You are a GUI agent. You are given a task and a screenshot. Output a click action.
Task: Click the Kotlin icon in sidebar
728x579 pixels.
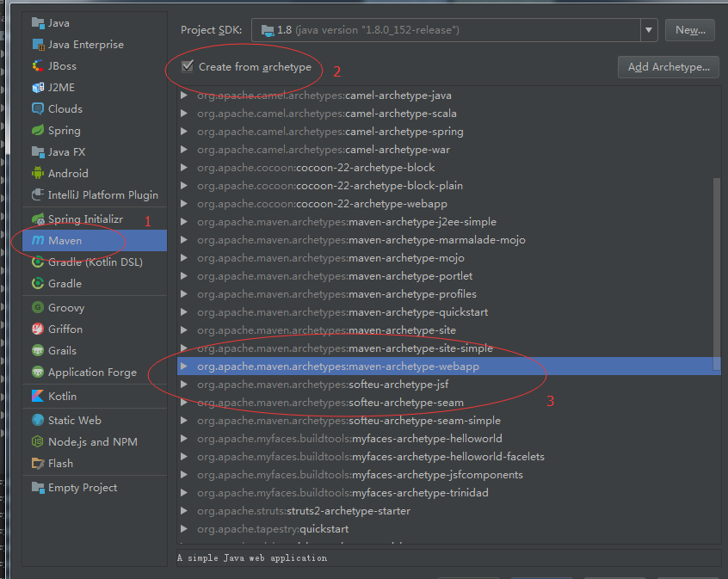pyautogui.click(x=38, y=397)
